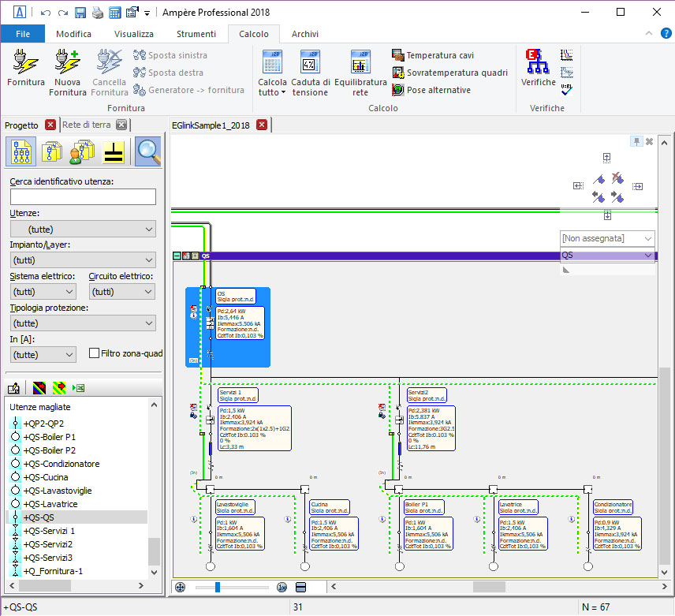Collapse the QS board with minus box
675x616 pixels.
tap(177, 256)
